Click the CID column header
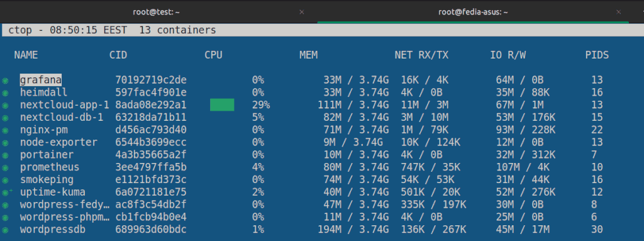Screen dimensions: 644x241 click(118, 55)
